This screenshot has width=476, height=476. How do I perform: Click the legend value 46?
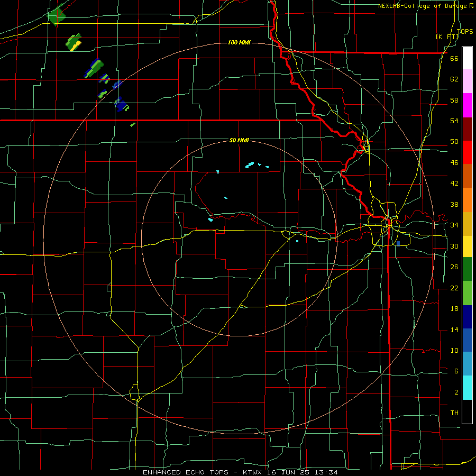pyautogui.click(x=454, y=163)
